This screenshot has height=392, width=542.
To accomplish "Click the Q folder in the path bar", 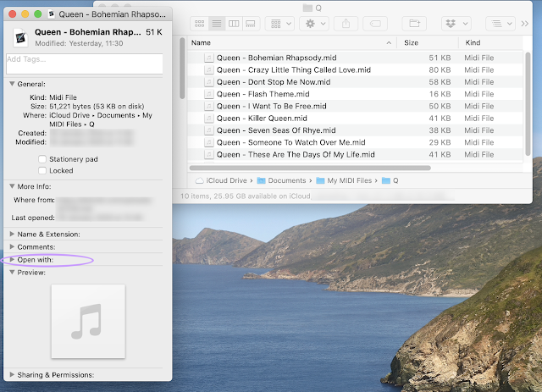I will click(390, 180).
